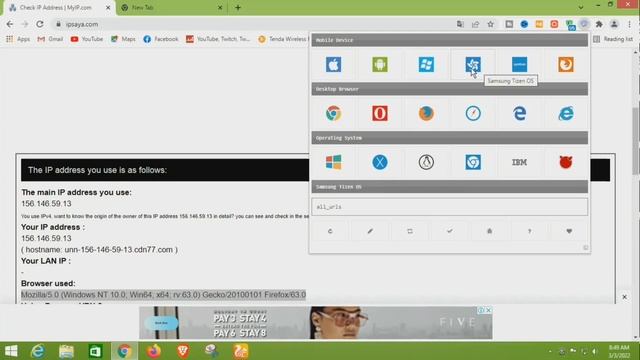Open Brave browser from the taskbar
Image resolution: width=640 pixels, height=360 pixels.
[x=183, y=351]
